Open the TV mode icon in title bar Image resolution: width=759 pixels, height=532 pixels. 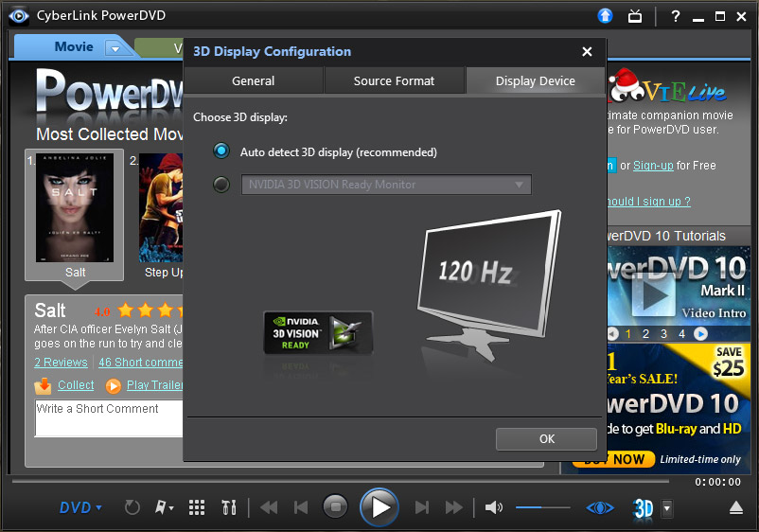coord(635,16)
